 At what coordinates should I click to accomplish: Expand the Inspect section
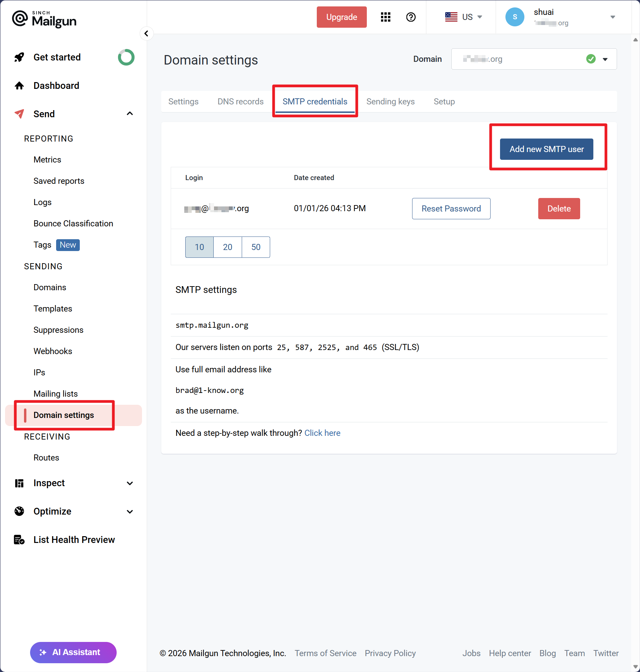(129, 483)
